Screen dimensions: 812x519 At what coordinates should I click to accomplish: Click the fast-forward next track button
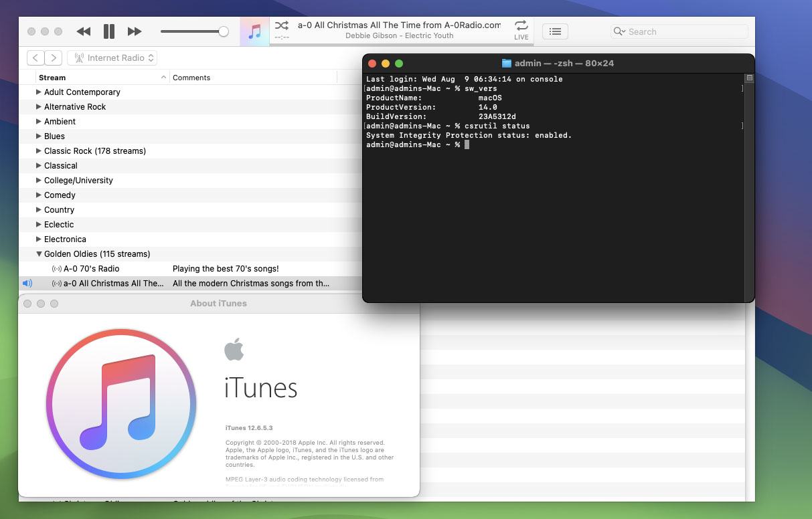135,31
